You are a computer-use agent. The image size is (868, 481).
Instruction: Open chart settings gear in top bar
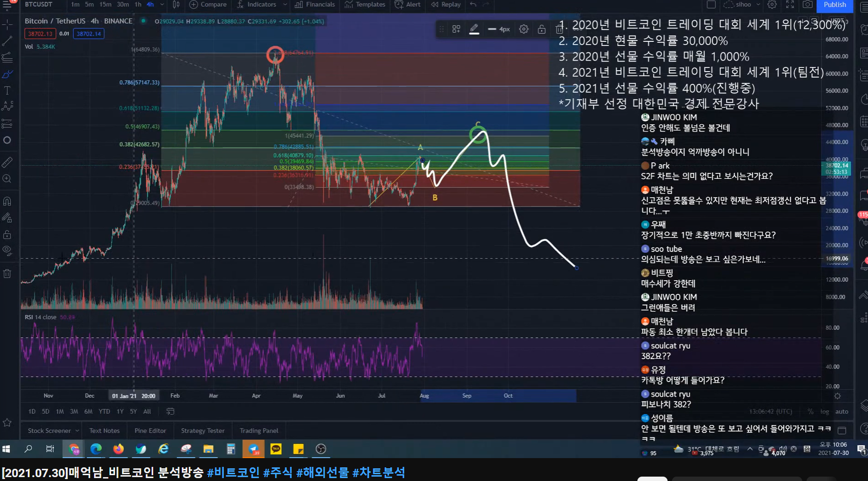point(772,4)
